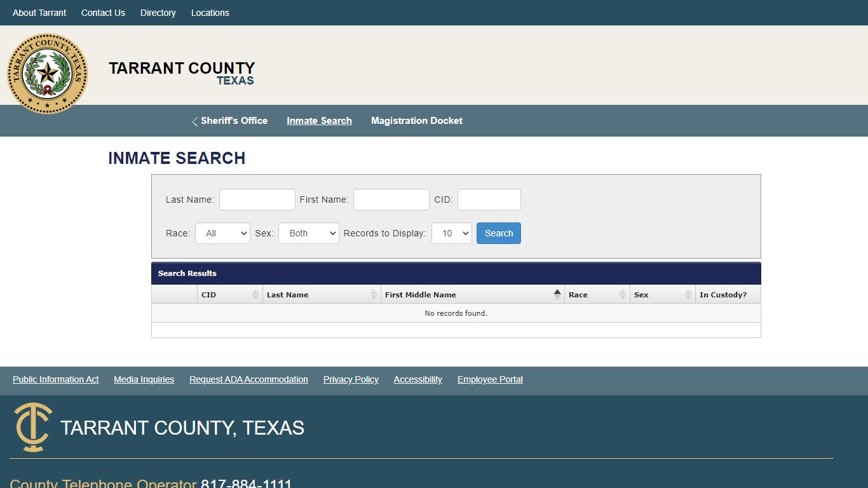Focus the Last Name input field
This screenshot has height=488, width=868.
(257, 200)
